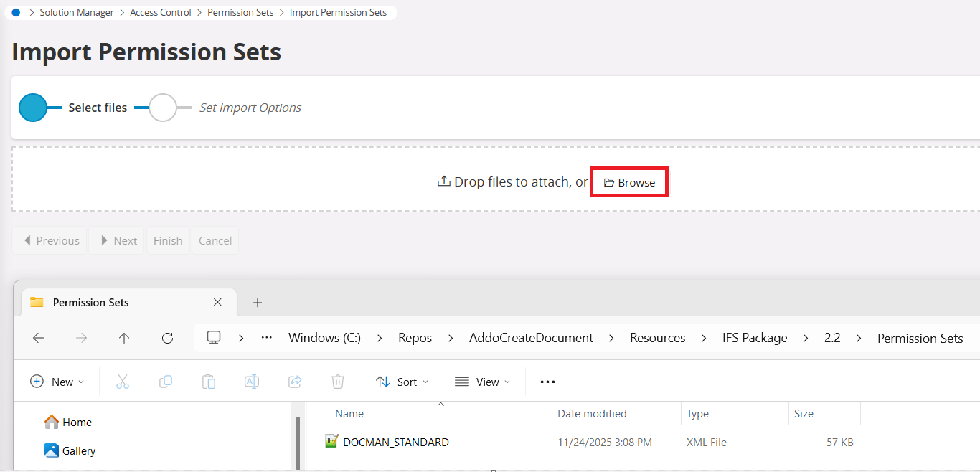
Task: Add a new File Explorer tab
Action: (258, 303)
